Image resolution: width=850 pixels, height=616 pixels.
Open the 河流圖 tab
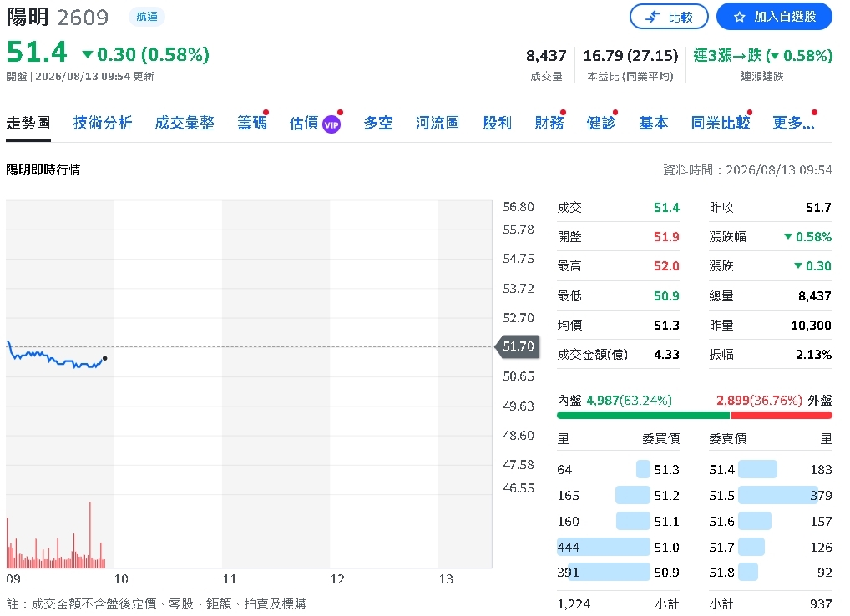point(437,123)
